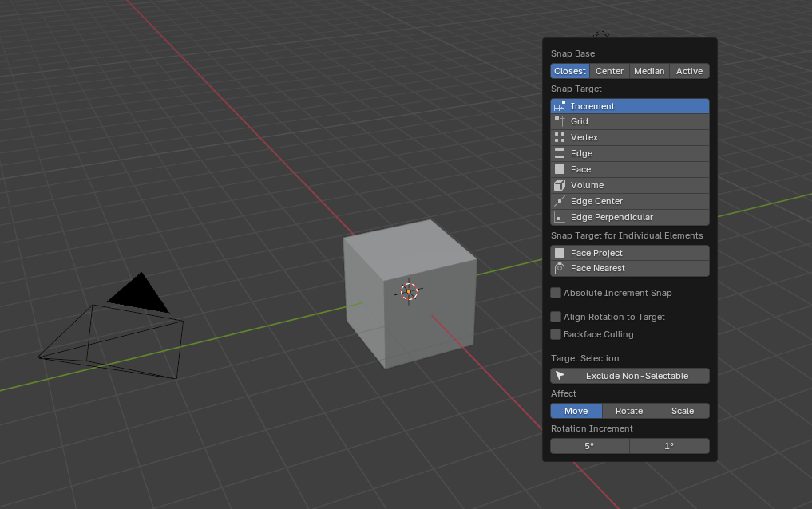Enable Face Project label

(596, 253)
